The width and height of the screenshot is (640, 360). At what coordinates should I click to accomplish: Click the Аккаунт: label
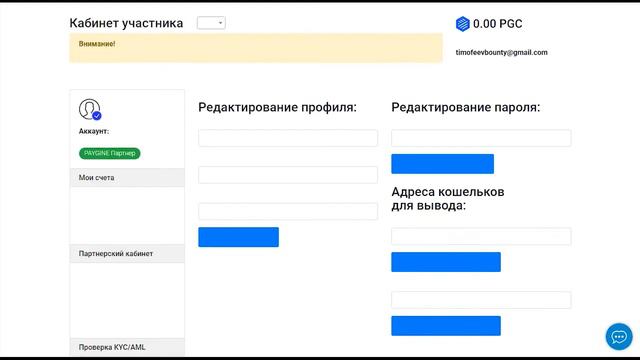94,131
